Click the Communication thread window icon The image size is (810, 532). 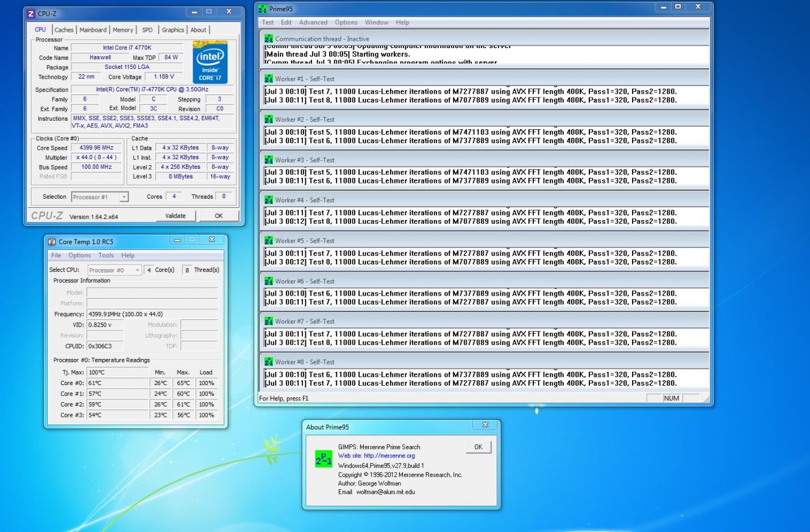[x=268, y=38]
